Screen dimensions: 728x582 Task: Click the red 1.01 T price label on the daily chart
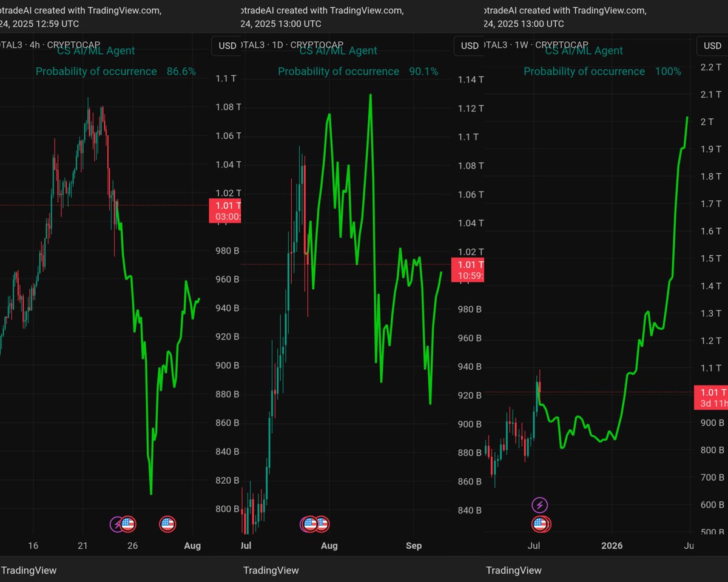(467, 269)
